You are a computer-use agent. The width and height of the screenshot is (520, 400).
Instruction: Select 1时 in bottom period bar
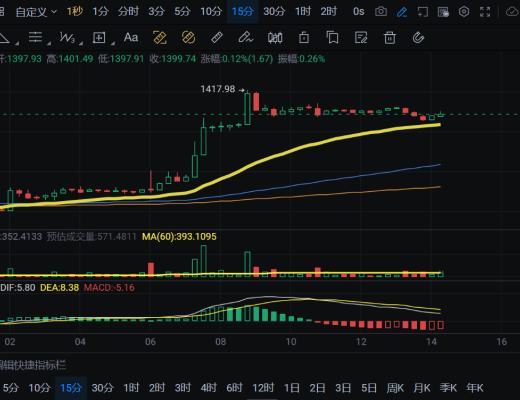pyautogui.click(x=131, y=388)
